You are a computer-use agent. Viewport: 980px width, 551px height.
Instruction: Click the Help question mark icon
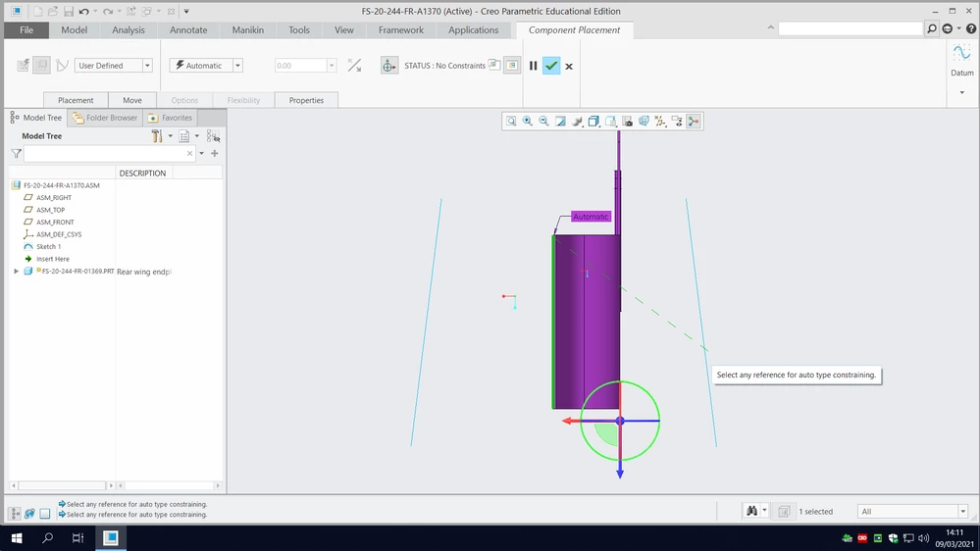970,28
